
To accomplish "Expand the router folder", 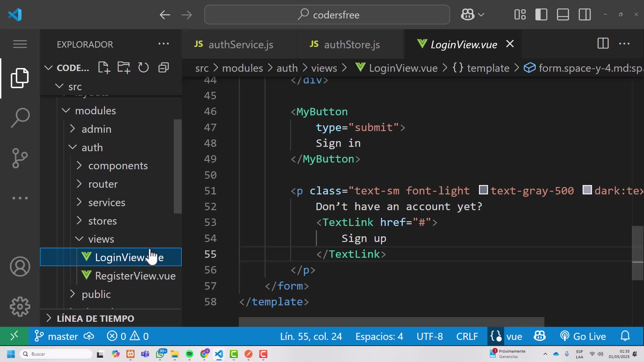I will (x=79, y=184).
